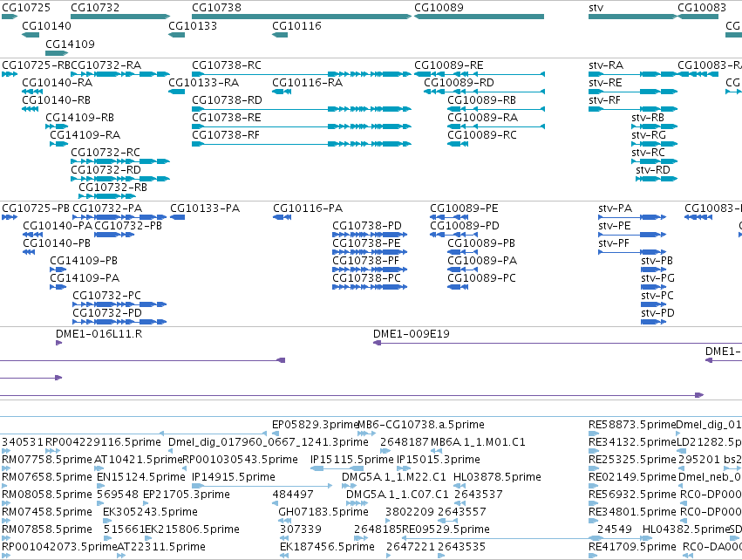Click the CG10116 gene label
This screenshot has width=742, height=560.
pos(296,25)
